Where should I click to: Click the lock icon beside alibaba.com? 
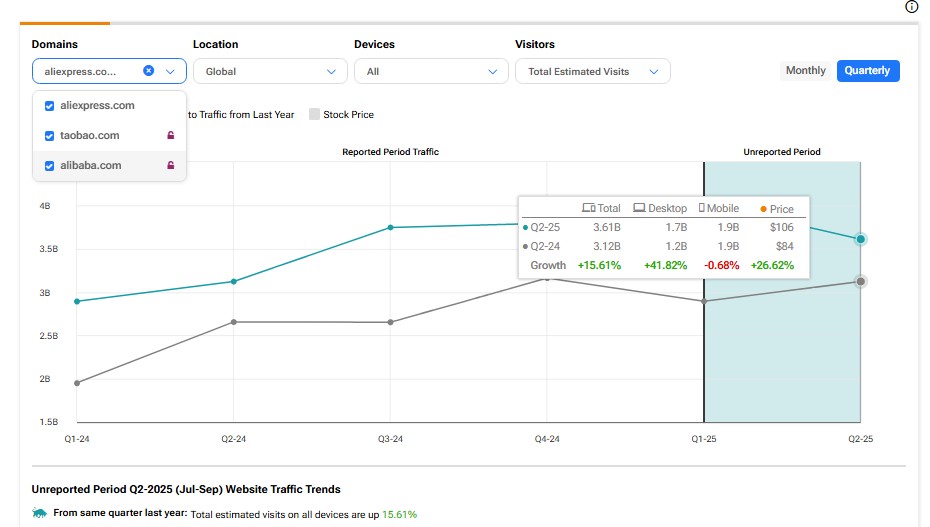(x=171, y=165)
